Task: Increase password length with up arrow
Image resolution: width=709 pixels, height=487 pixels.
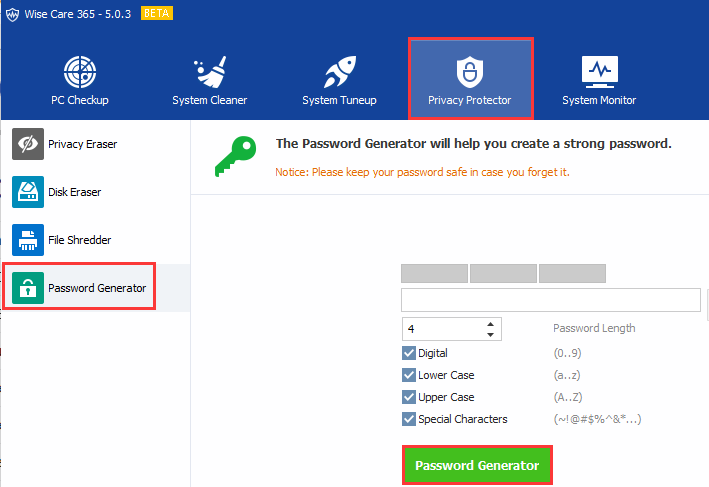Action: (490, 324)
